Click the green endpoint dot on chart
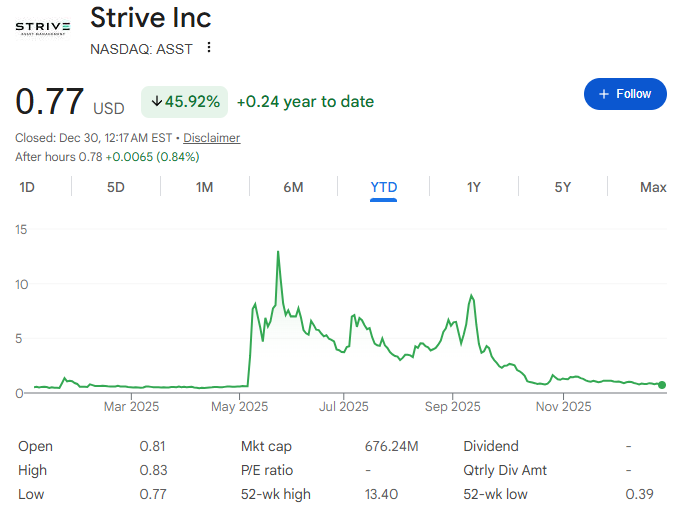The width and height of the screenshot is (682, 512). tap(662, 385)
